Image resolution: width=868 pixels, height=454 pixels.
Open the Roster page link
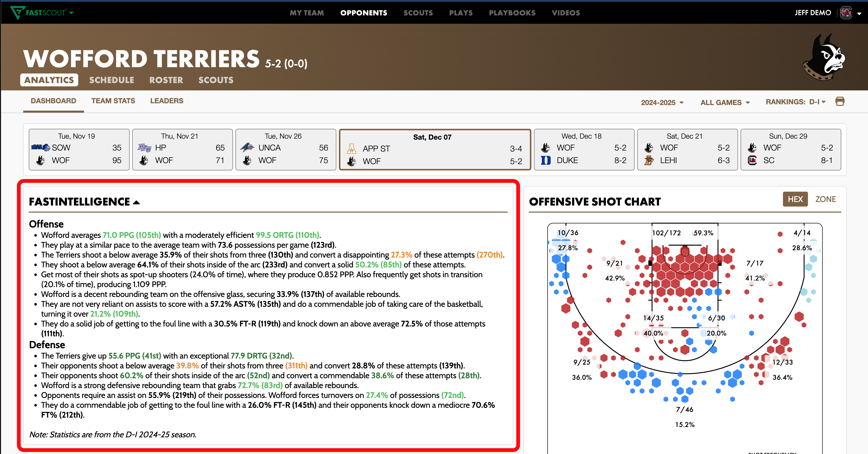166,80
